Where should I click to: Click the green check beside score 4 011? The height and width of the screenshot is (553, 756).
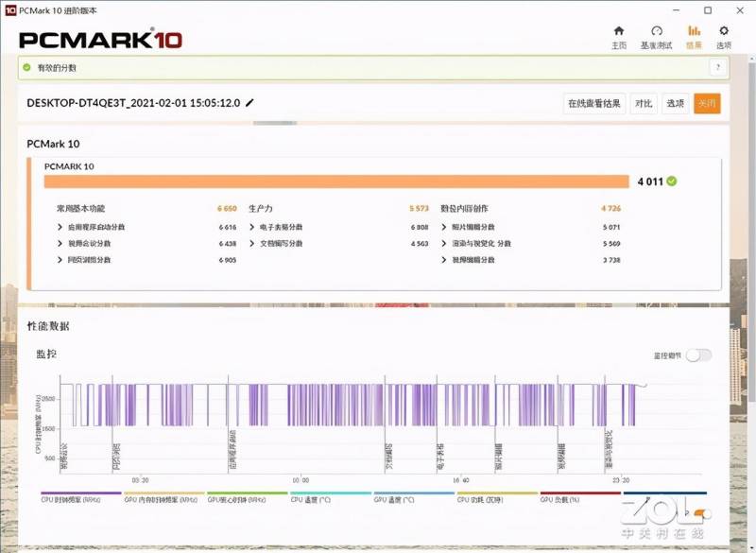point(672,181)
